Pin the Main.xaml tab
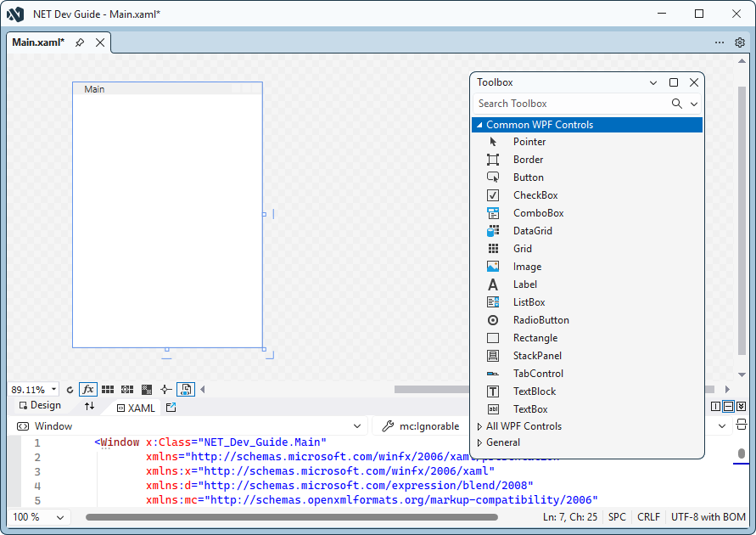The image size is (756, 535). point(80,42)
